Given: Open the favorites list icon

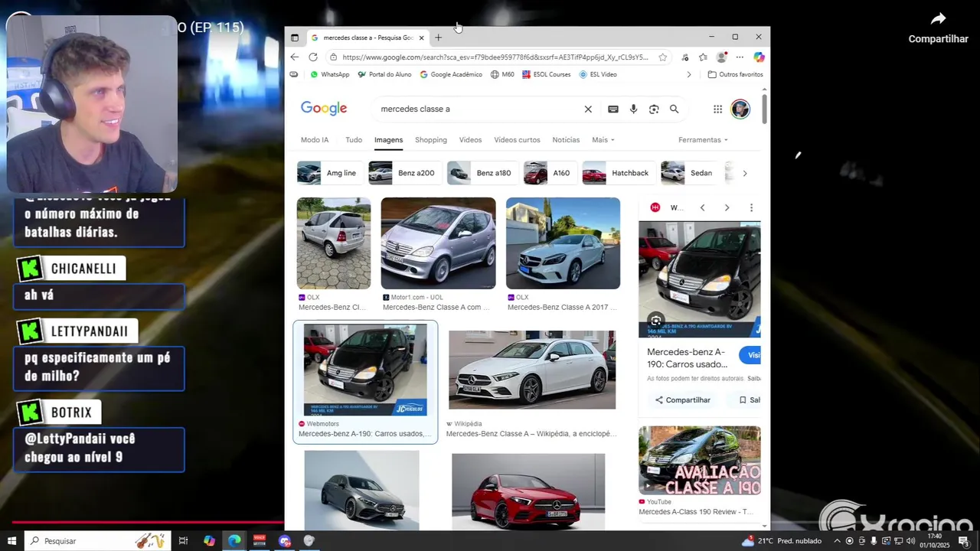Looking at the screenshot, I should [x=703, y=57].
